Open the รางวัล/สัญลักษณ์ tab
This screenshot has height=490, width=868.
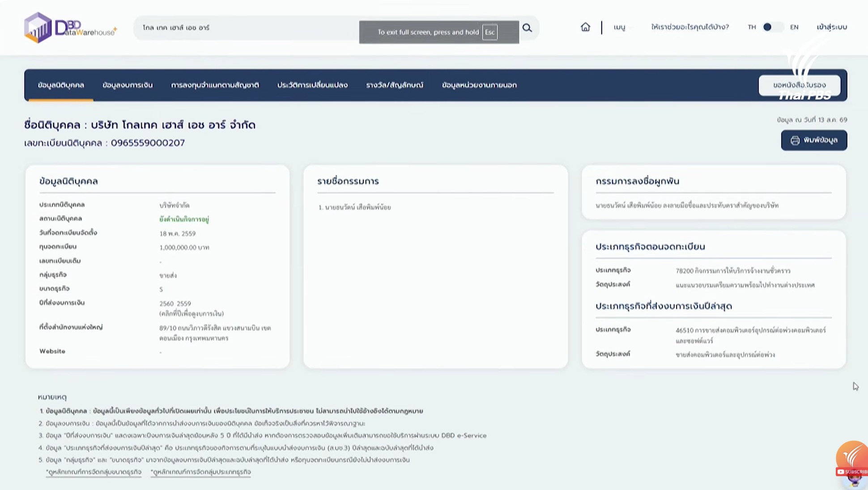pyautogui.click(x=395, y=85)
